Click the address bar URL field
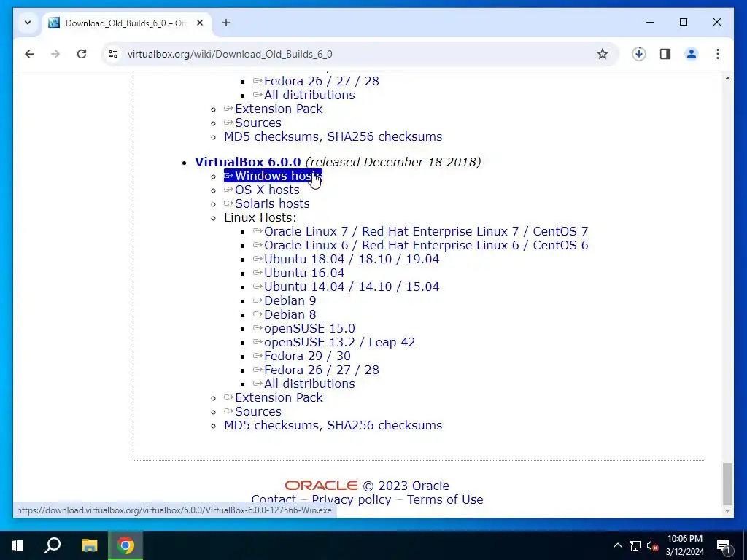Image resolution: width=747 pixels, height=560 pixels. [x=352, y=54]
